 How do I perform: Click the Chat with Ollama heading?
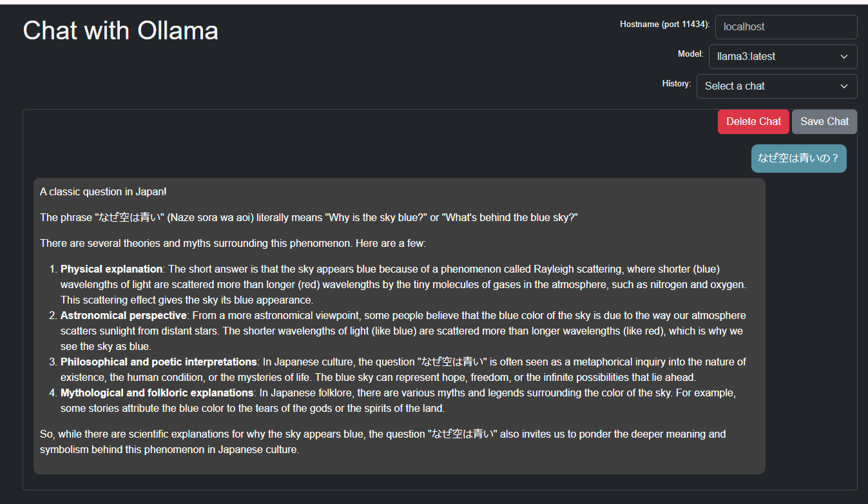pyautogui.click(x=121, y=30)
